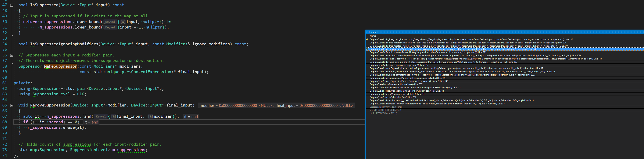Click line number 68 in the gutter
Viewport: 644px width, 159px height.
click(5, 122)
